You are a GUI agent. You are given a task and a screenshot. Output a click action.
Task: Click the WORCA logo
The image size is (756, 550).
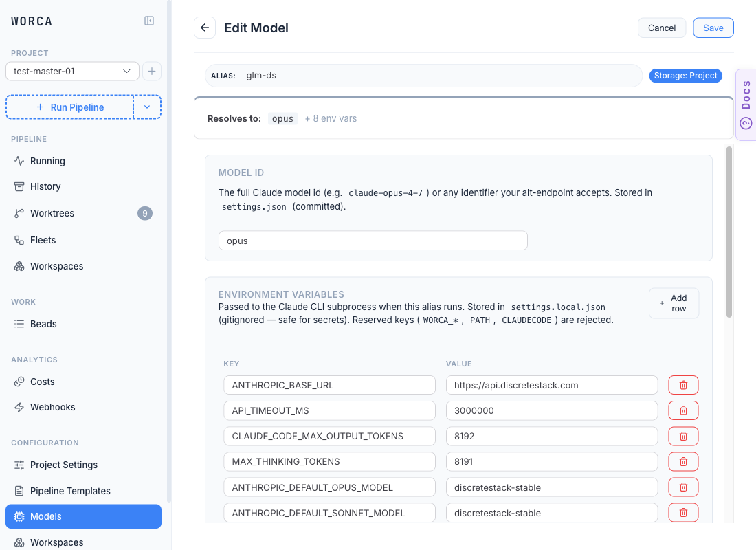pos(32,21)
